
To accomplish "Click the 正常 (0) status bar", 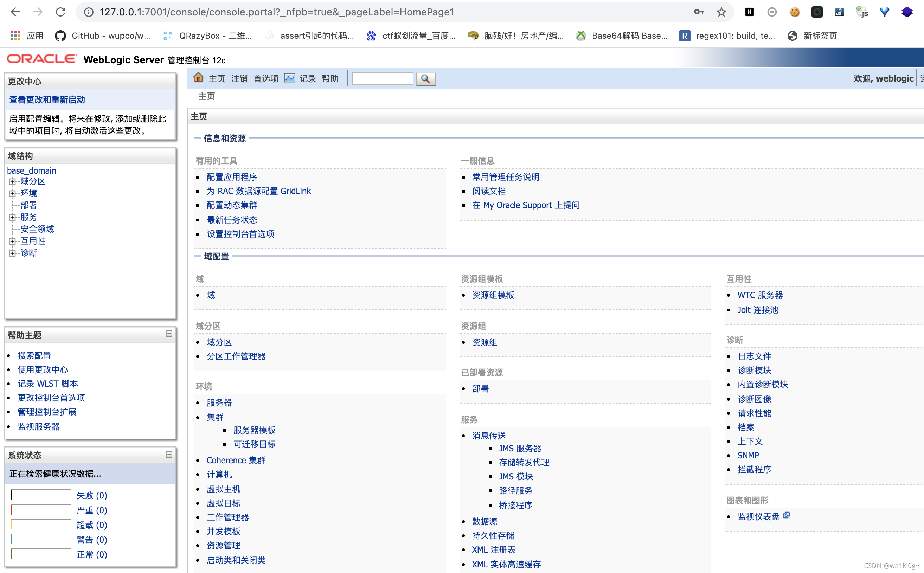I will click(41, 554).
